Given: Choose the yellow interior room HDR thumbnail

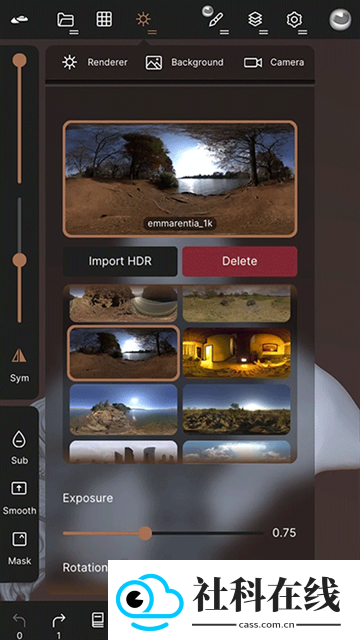Looking at the screenshot, I should [237, 353].
